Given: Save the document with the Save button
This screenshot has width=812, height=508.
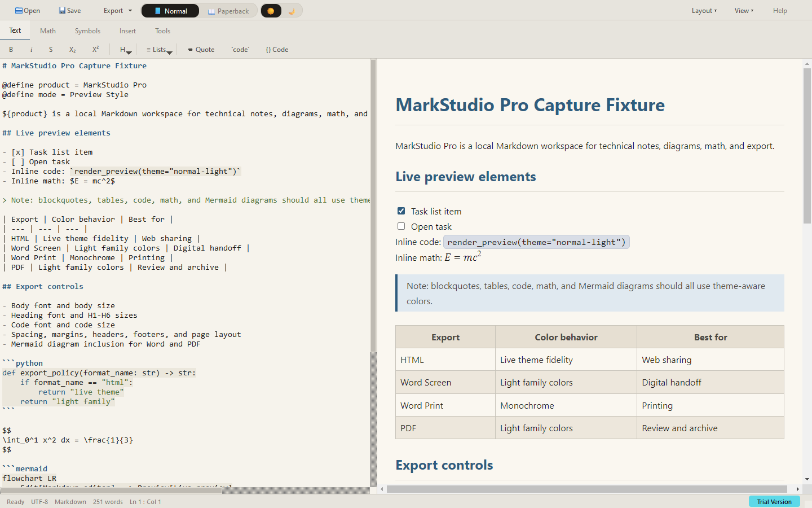Looking at the screenshot, I should click(70, 11).
